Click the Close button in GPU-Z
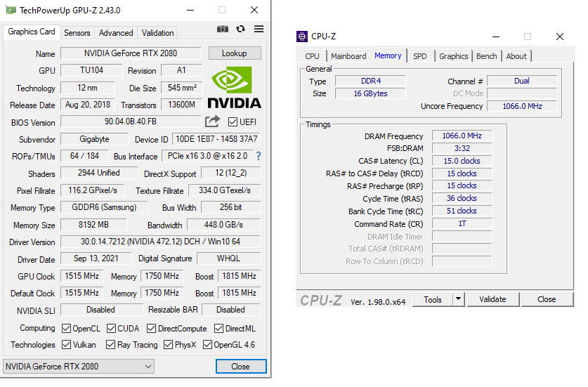 [241, 367]
